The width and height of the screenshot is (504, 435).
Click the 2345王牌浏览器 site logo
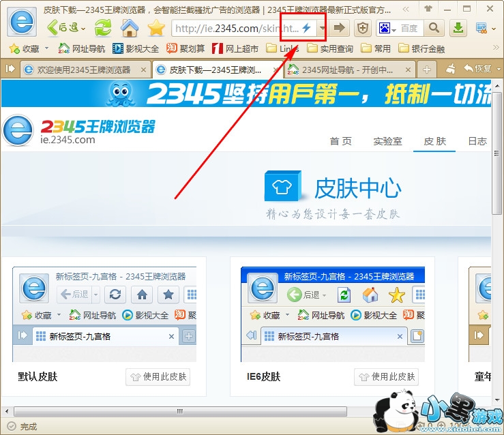78,130
